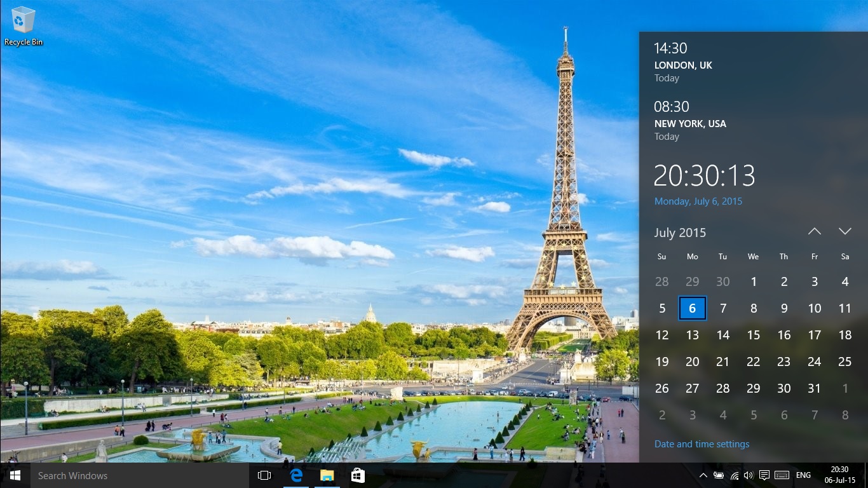The image size is (868, 488).
Task: Select the 24th in the calendar
Action: click(815, 362)
